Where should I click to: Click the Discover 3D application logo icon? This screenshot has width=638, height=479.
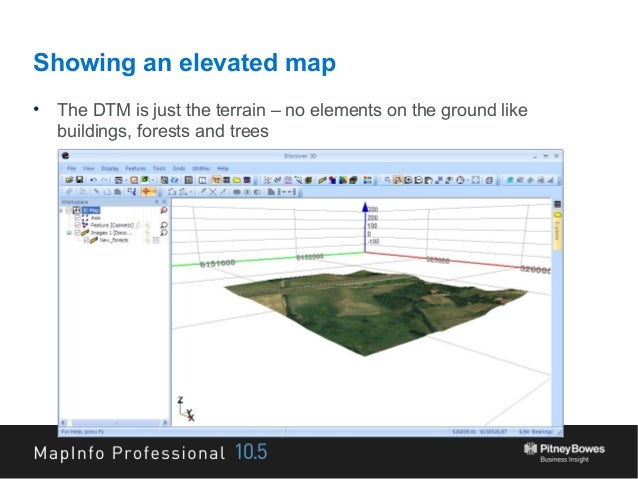[x=66, y=156]
